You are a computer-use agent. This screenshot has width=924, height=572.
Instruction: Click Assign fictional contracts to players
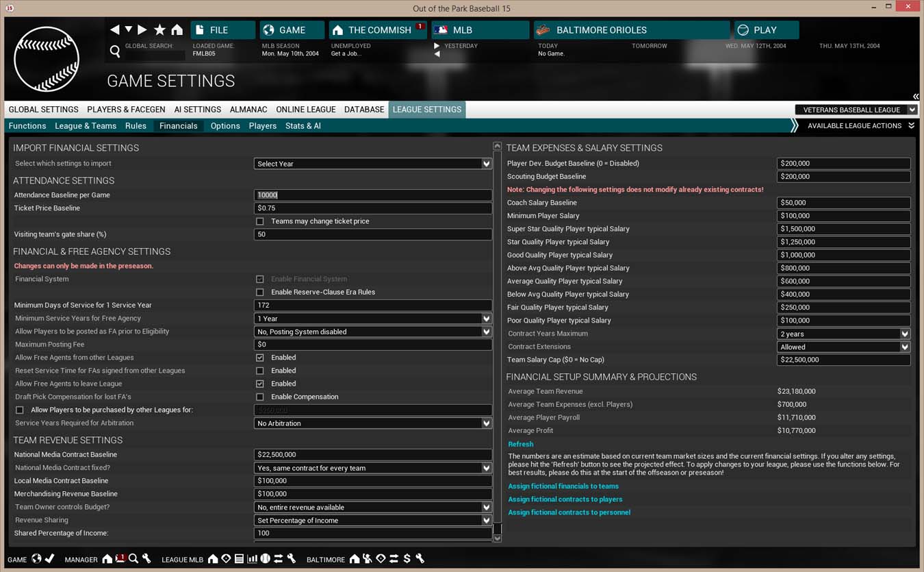click(565, 499)
